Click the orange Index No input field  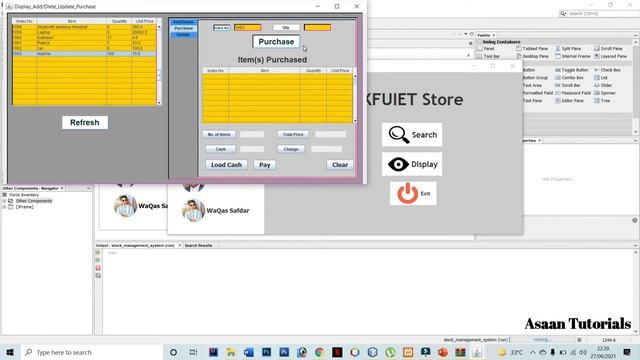coord(248,28)
